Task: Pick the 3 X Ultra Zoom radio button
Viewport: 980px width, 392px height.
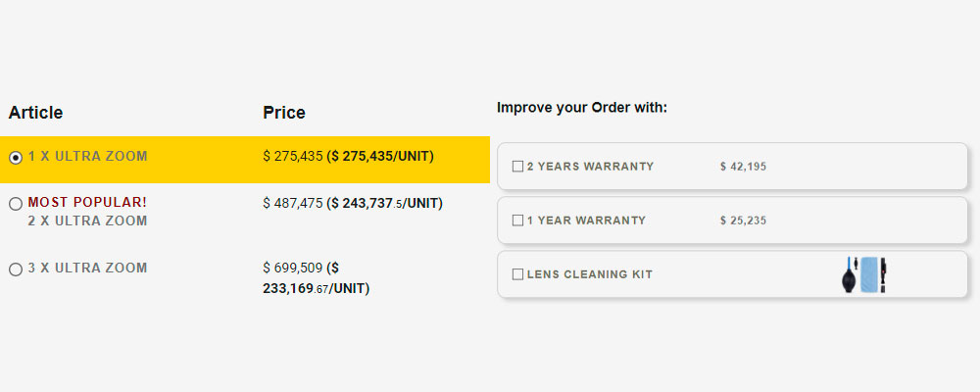Action: [x=16, y=269]
